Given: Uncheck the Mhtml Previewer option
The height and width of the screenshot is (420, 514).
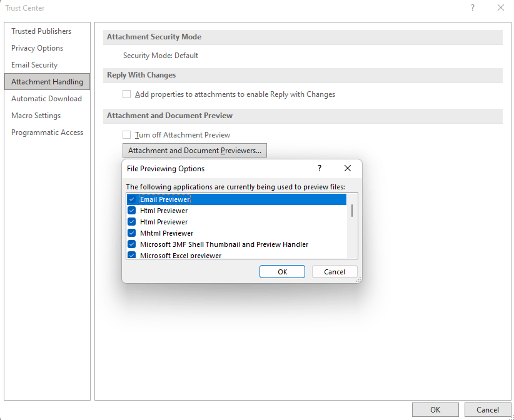Looking at the screenshot, I should click(x=131, y=232).
